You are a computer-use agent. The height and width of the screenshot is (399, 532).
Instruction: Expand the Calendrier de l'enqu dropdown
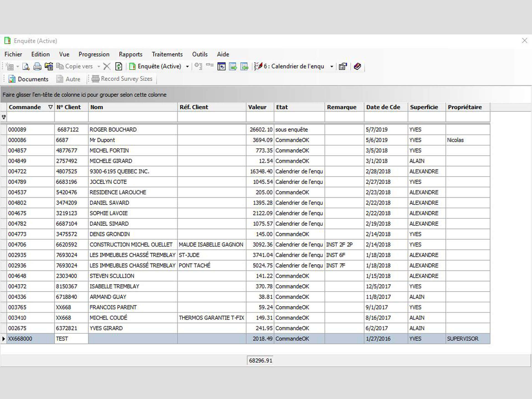tap(331, 66)
